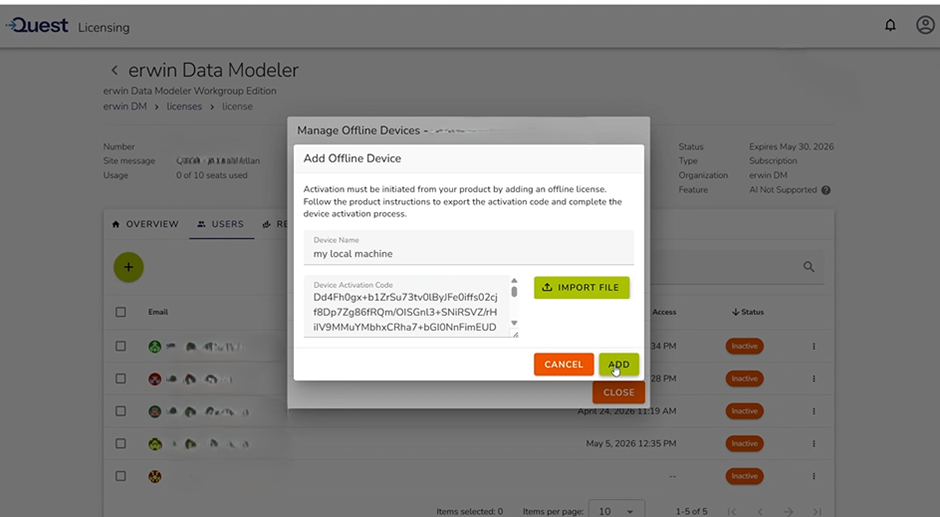
Task: Close the Manage Offline Devices dialog
Action: point(619,392)
